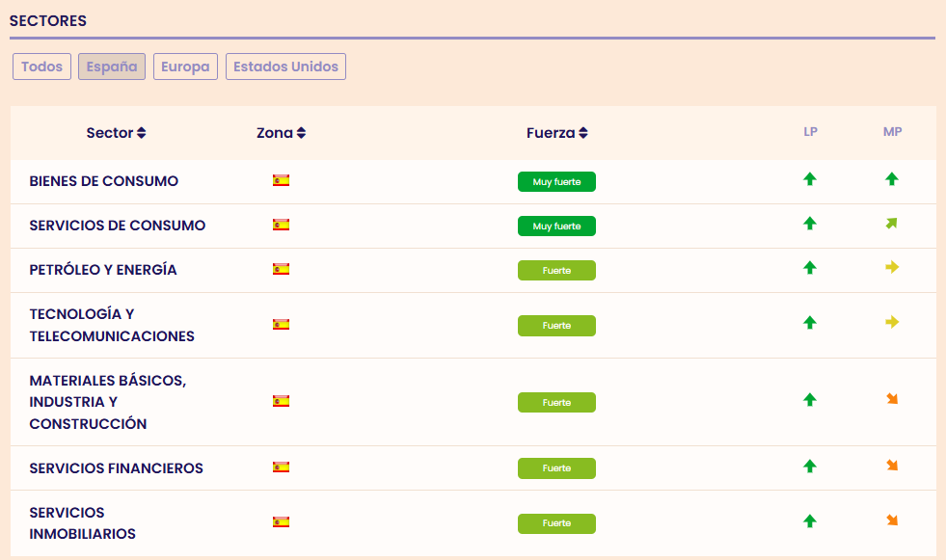946x560 pixels.
Task: Click the MP down arrow for Servicios Financieros
Action: pyautogui.click(x=892, y=467)
